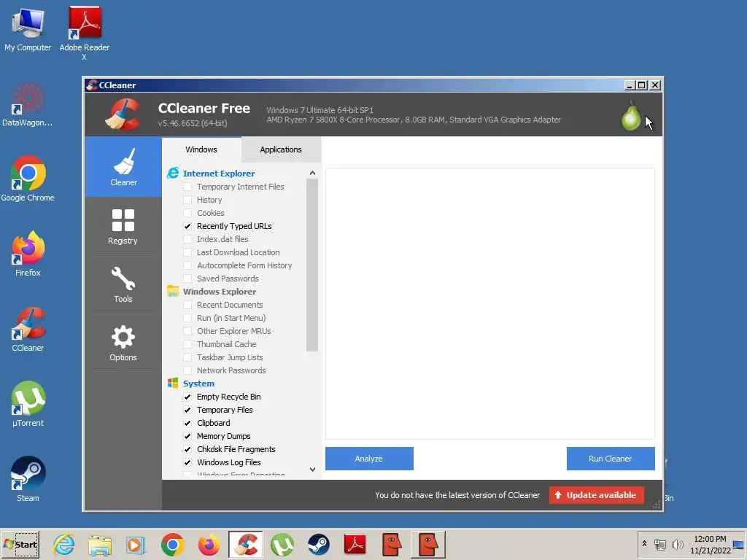Enable the Cookies checkbox
Screen dimensions: 747x560
tap(187, 213)
